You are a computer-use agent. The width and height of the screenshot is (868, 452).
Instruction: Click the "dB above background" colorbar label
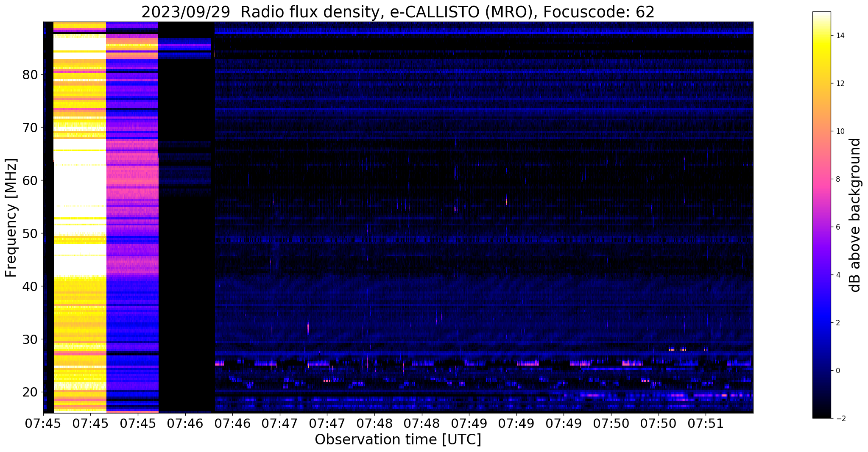(855, 215)
